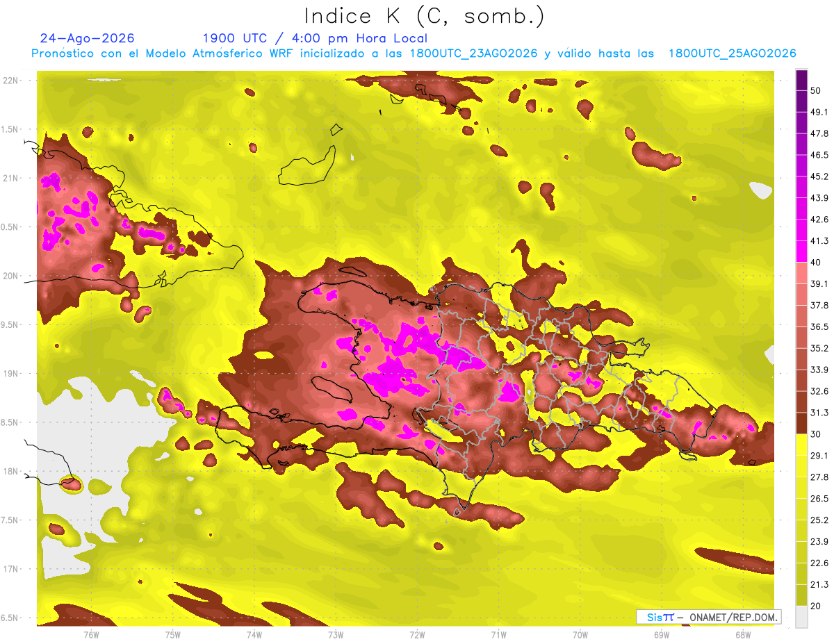Click the '73W' longitude axis label
This screenshot has width=834, height=644.
[x=336, y=635]
